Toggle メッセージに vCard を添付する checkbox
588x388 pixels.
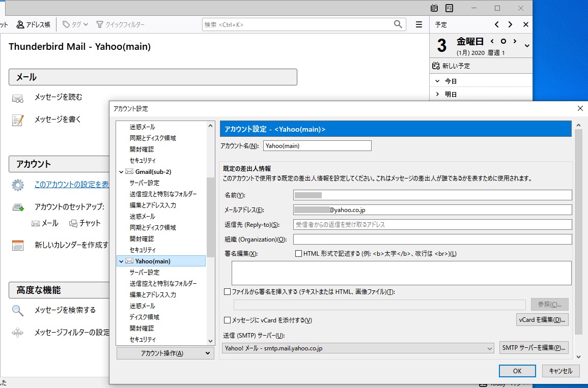pos(228,320)
